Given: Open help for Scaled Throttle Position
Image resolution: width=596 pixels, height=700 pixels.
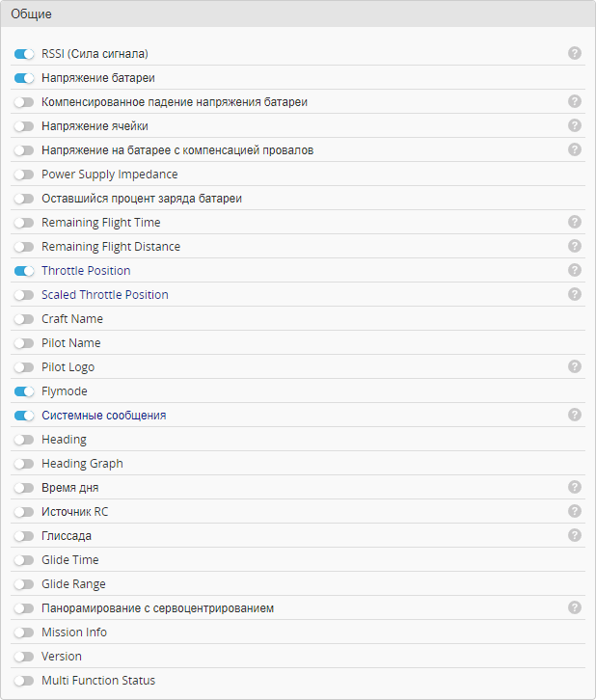Looking at the screenshot, I should tap(575, 294).
